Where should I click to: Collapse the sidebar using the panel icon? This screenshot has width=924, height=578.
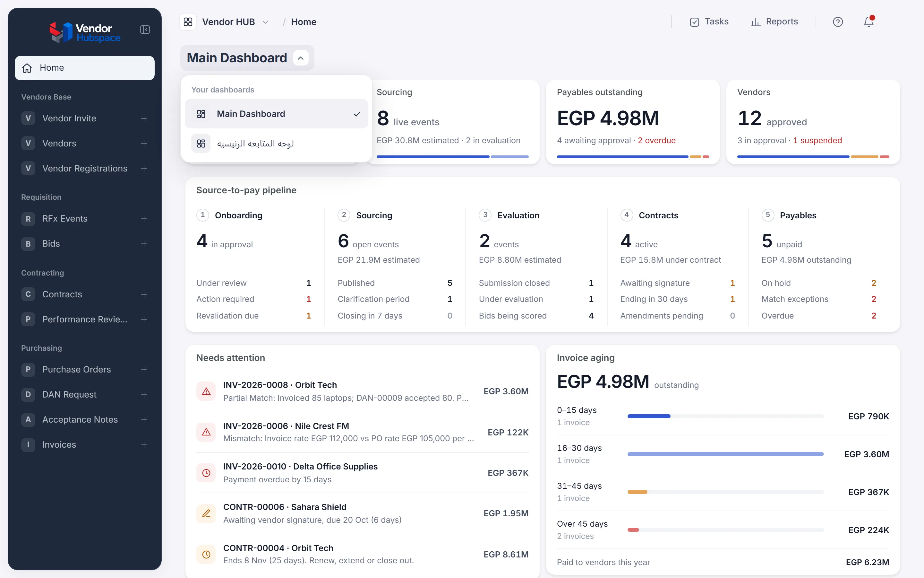tap(145, 30)
